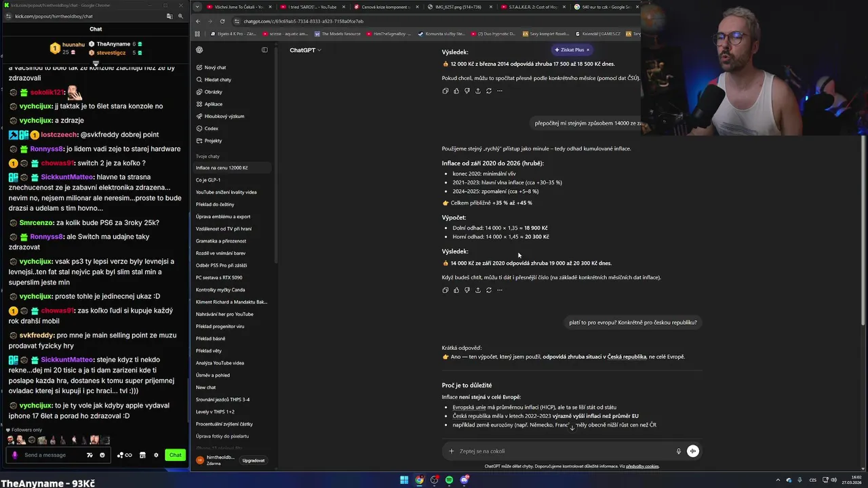
Task: Start voice mode with the waveform button
Action: point(692,451)
